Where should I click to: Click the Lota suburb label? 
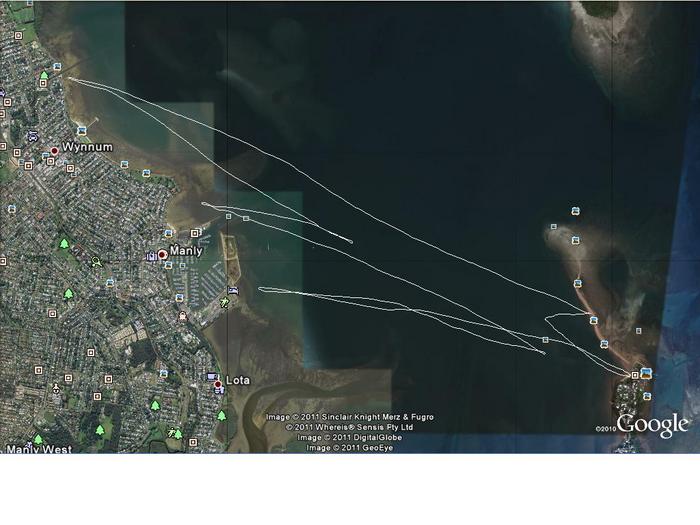click(238, 381)
